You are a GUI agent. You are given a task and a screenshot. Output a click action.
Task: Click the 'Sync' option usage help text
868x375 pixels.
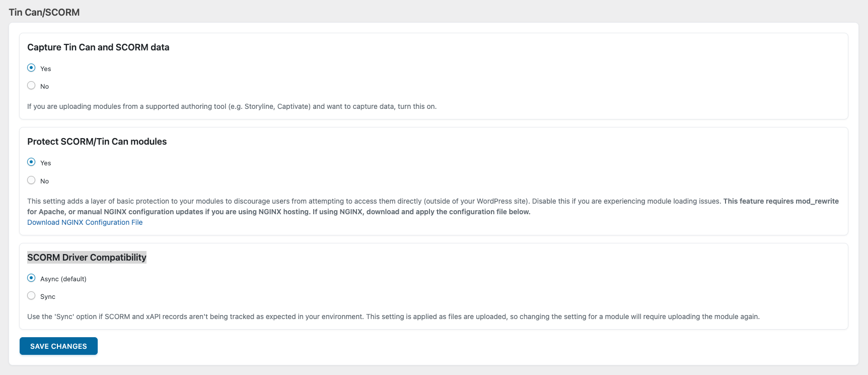[393, 317]
